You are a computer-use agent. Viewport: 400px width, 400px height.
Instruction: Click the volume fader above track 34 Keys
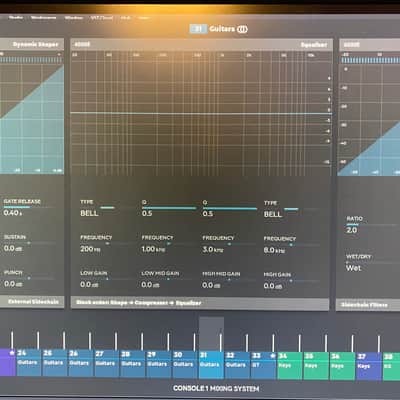(300, 343)
